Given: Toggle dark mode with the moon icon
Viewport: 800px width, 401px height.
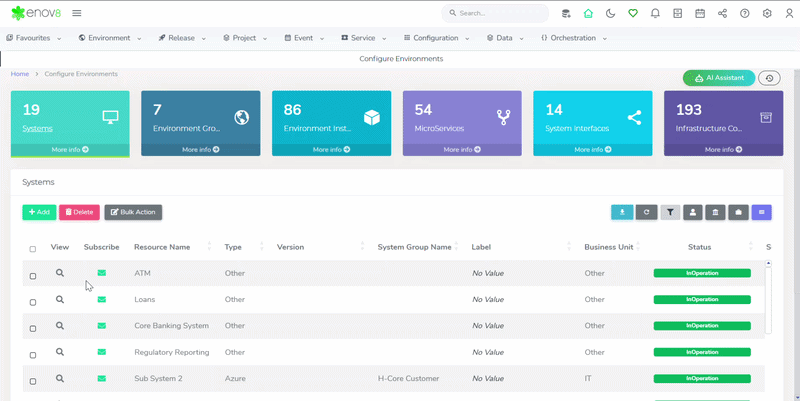Looking at the screenshot, I should 610,13.
